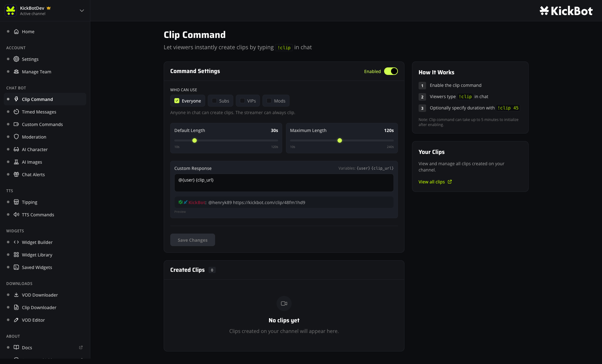
Task: Toggle the Enabled switch off
Action: tap(391, 71)
